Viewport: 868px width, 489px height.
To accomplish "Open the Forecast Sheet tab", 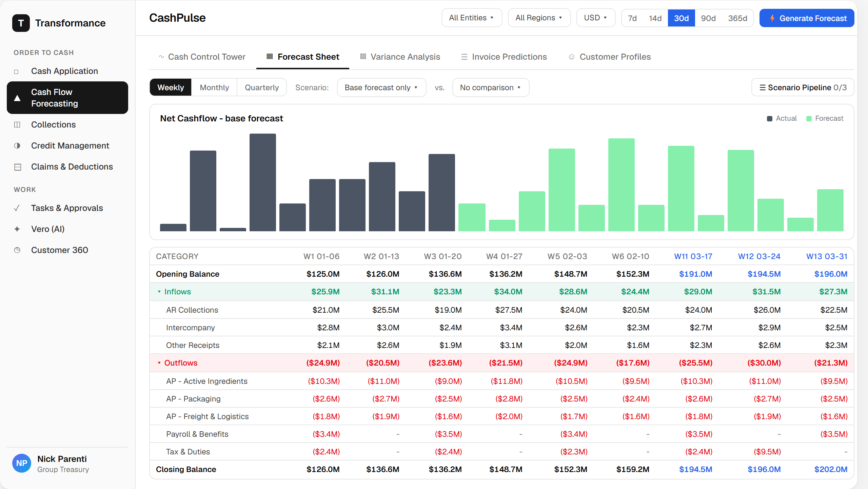I will [303, 57].
